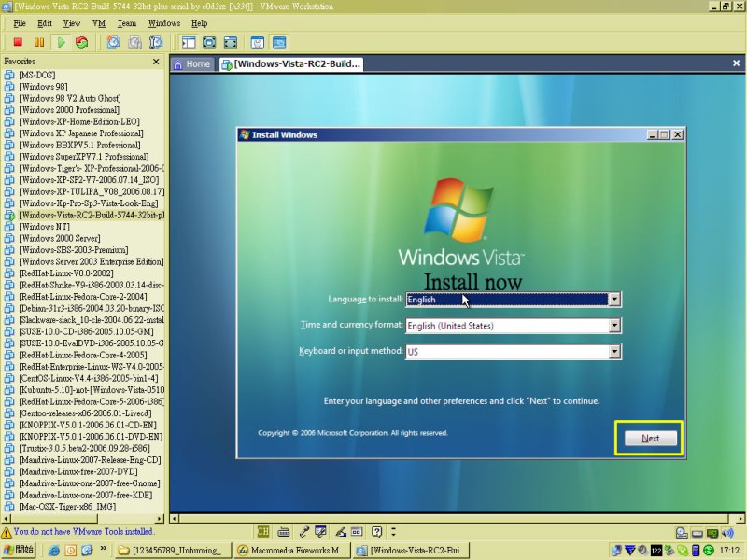
Task: Close the current VM tab with X
Action: (736, 63)
